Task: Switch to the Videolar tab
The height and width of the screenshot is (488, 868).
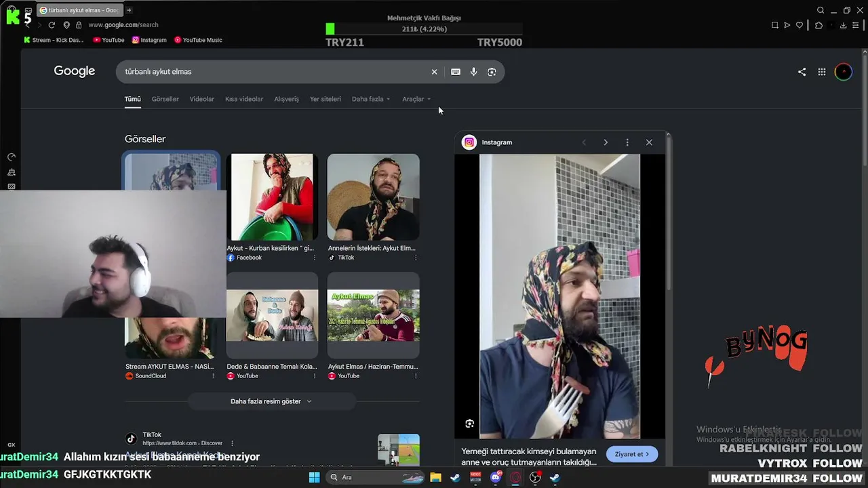Action: (202, 99)
